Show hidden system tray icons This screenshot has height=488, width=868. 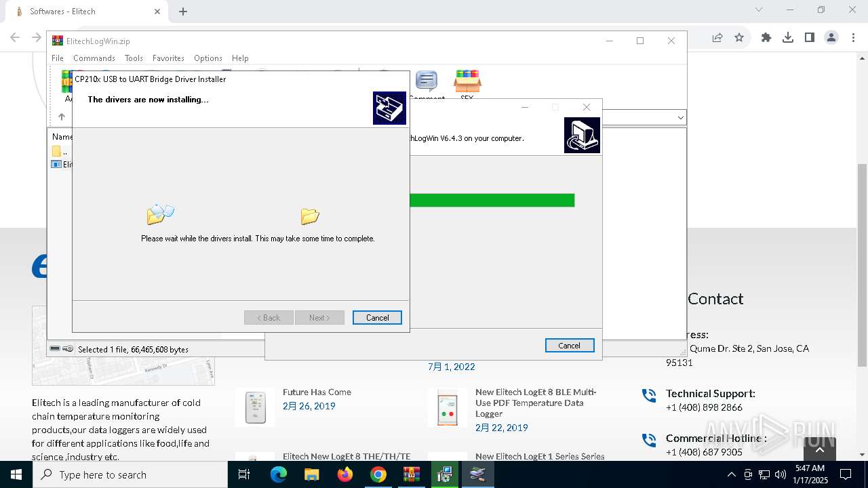[x=731, y=474]
